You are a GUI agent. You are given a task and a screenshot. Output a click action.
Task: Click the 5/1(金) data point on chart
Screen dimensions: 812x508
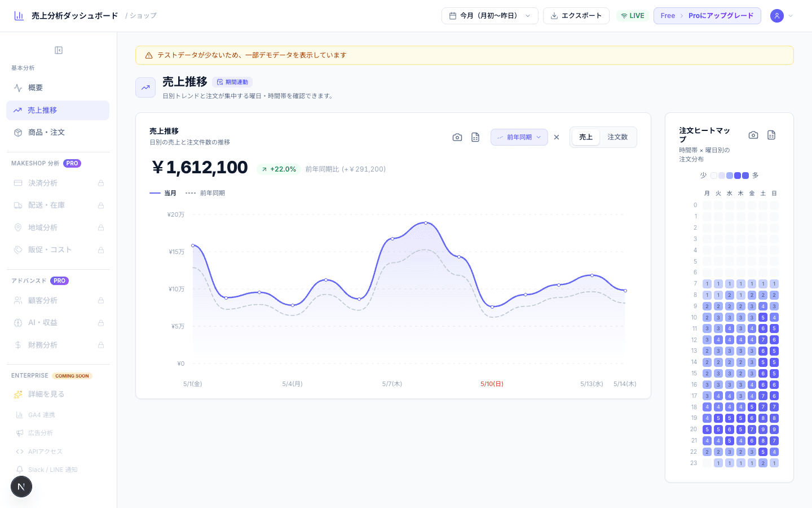tap(193, 246)
